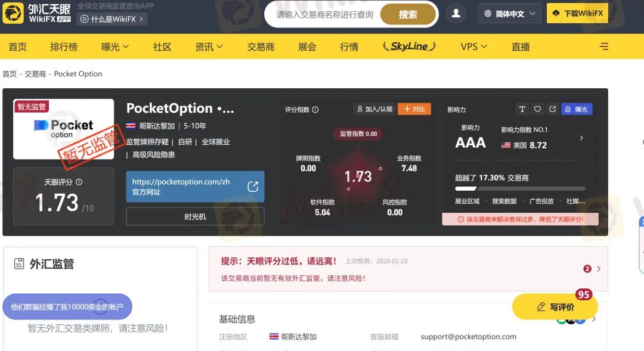This screenshot has height=351, width=644.
Task: Open 社区 nav item
Action: 162,47
